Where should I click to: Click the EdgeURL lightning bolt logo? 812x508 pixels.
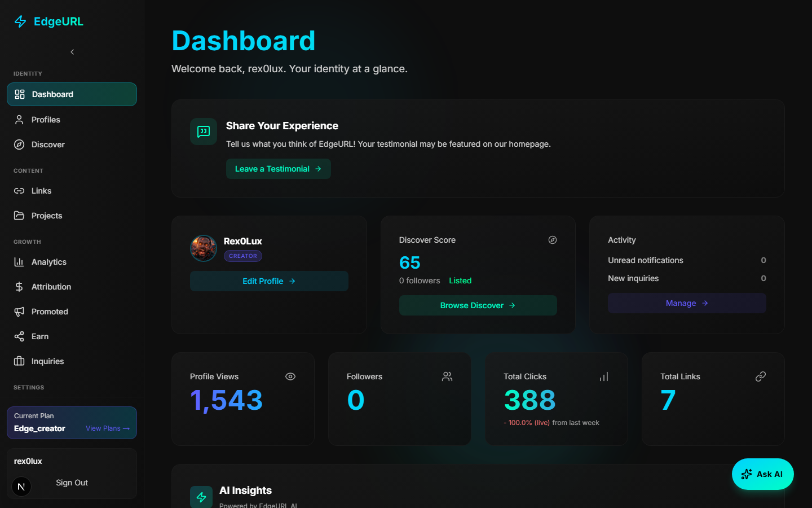pos(20,21)
